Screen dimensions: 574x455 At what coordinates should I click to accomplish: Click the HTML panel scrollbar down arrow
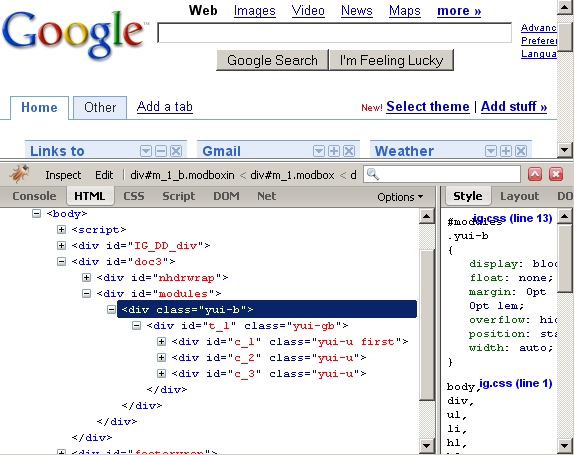coord(426,445)
